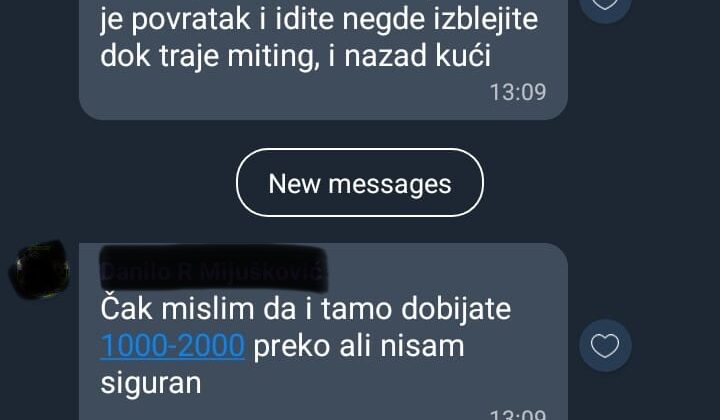Click the word "dobijate" in bottom message

tap(456, 308)
